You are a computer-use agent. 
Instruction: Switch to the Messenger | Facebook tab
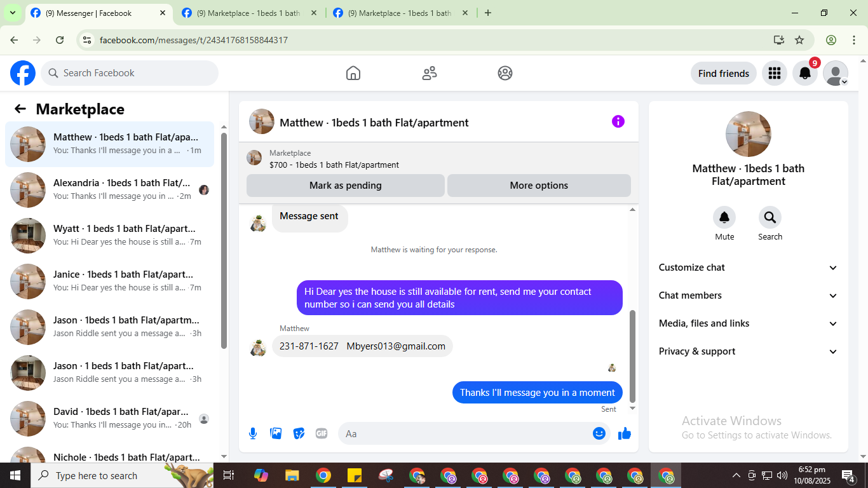coord(98,13)
